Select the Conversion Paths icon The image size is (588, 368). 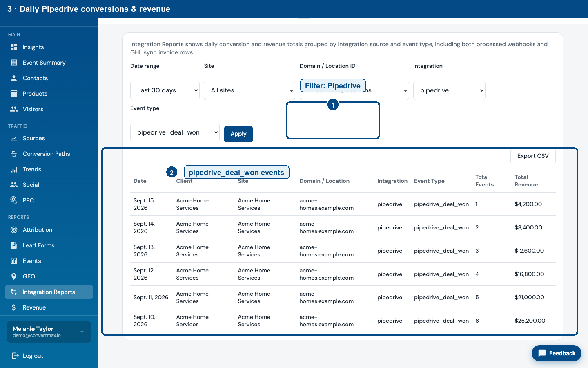(x=14, y=154)
